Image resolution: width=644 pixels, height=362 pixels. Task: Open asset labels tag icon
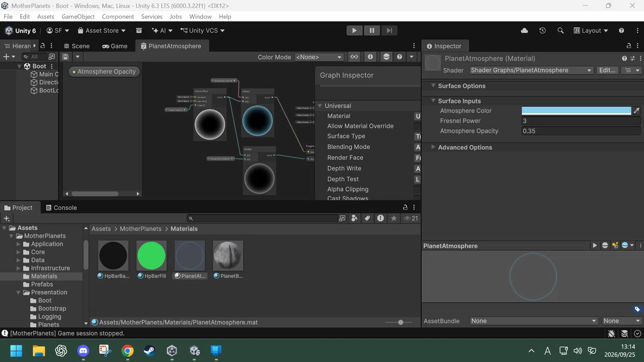coord(637,309)
